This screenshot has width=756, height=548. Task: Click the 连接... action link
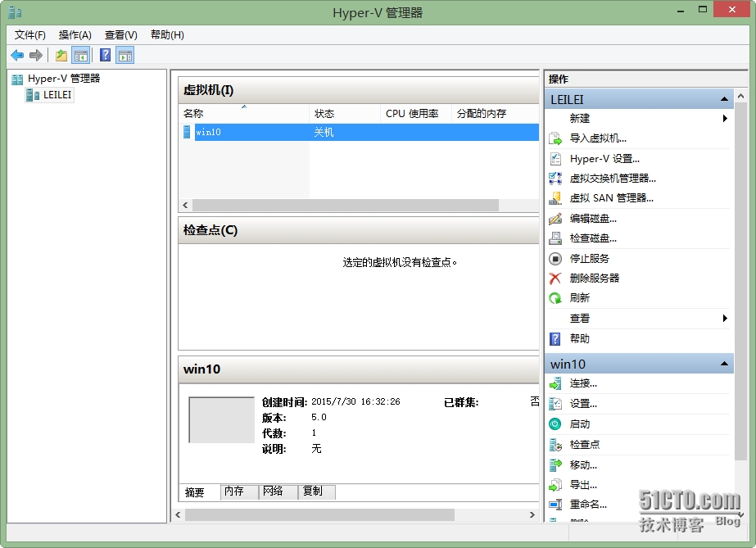[583, 383]
